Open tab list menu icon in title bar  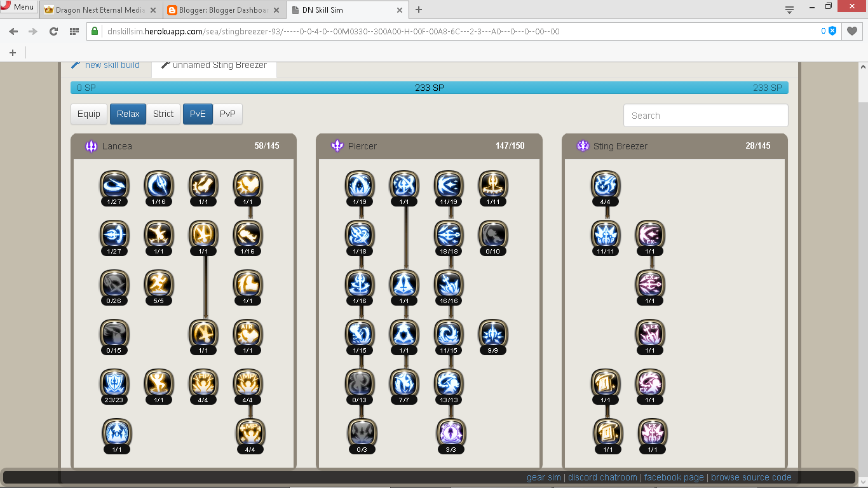pyautogui.click(x=789, y=9)
